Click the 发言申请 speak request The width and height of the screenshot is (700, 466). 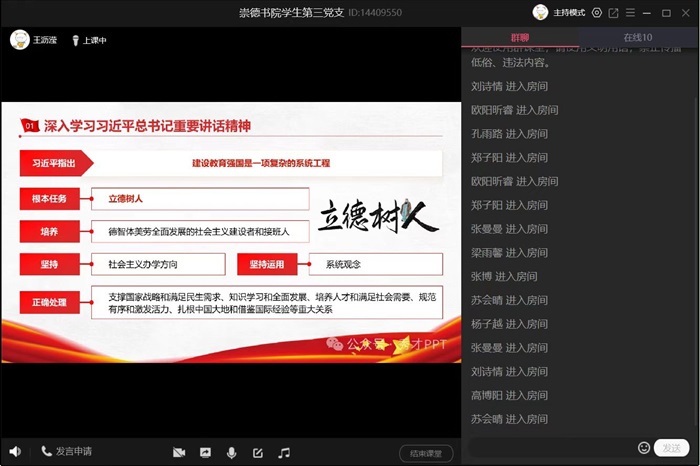[66, 452]
